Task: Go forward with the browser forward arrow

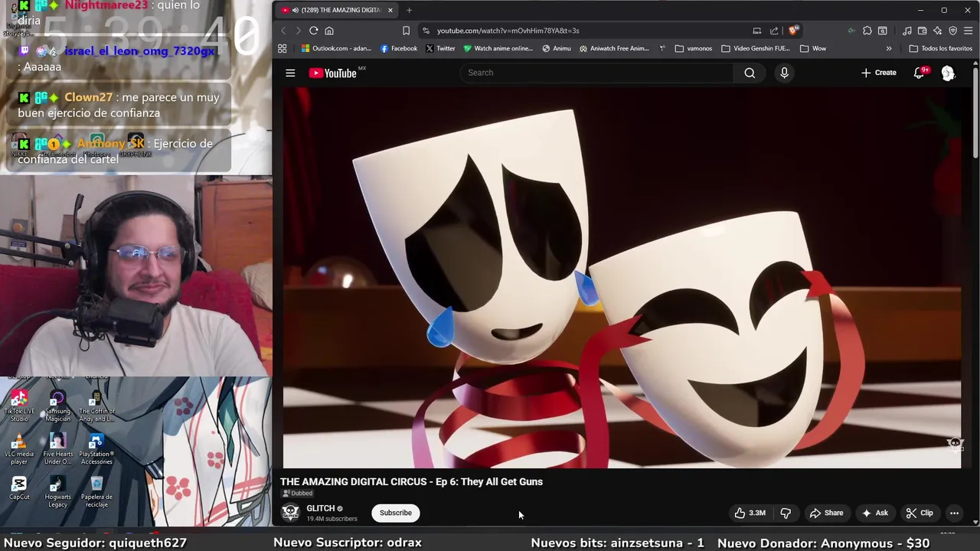Action: [298, 31]
